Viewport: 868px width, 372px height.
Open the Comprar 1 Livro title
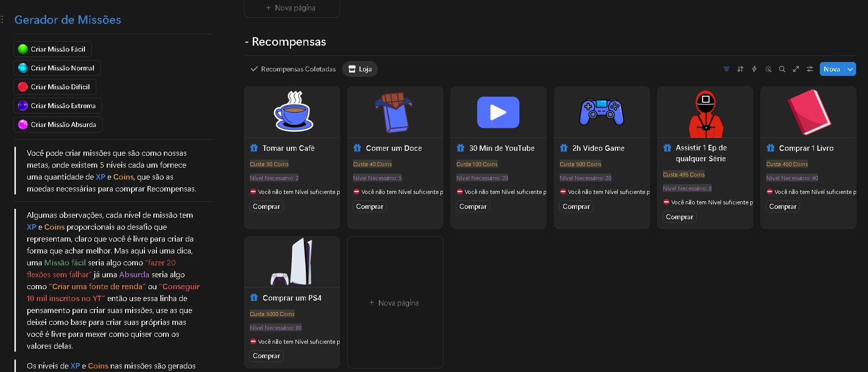tap(806, 148)
